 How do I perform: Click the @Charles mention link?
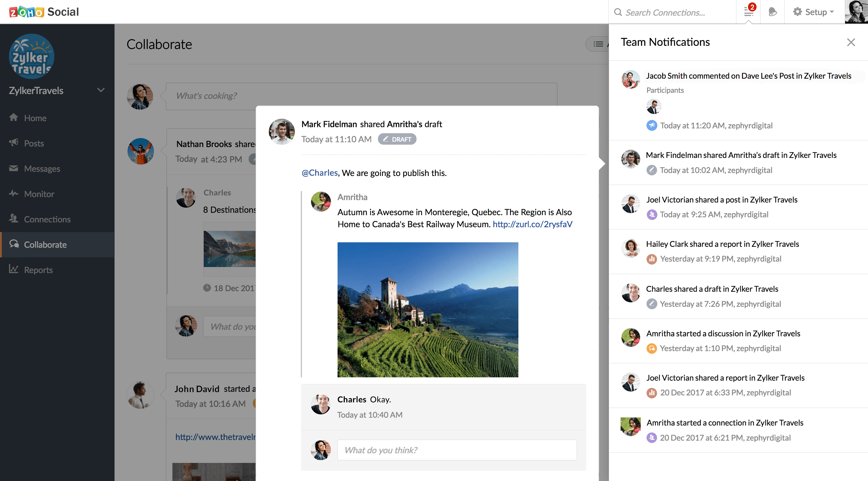(x=319, y=173)
